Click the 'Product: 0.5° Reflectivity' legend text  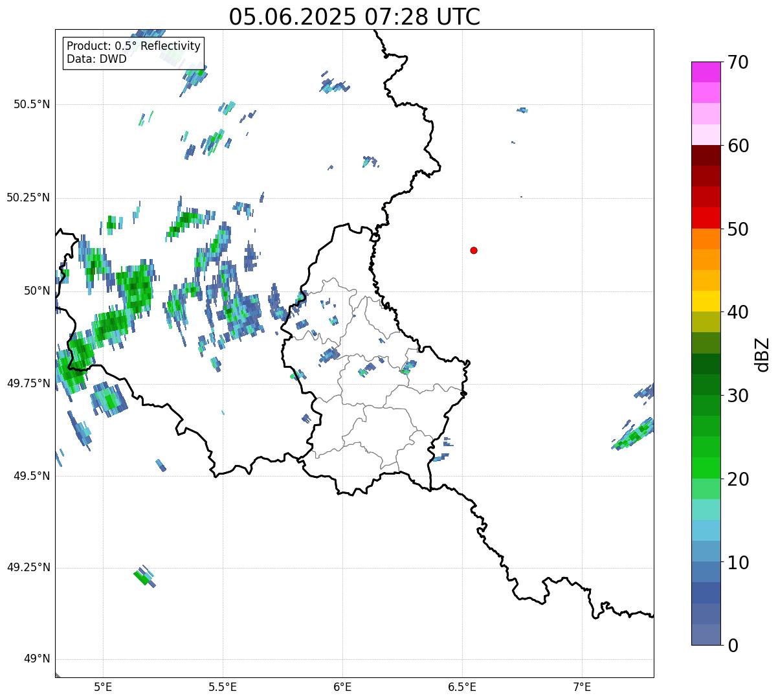pos(133,46)
